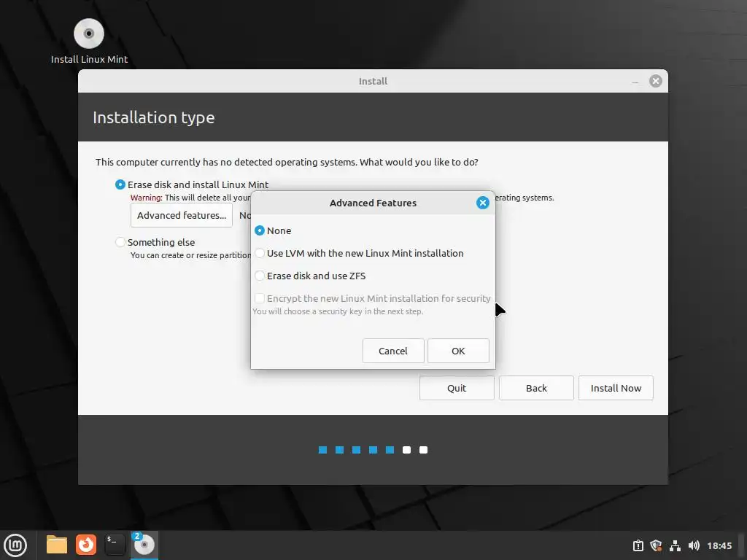Choose Erase disk and install Linux Mint
Image resolution: width=747 pixels, height=560 pixels.
pyautogui.click(x=192, y=184)
